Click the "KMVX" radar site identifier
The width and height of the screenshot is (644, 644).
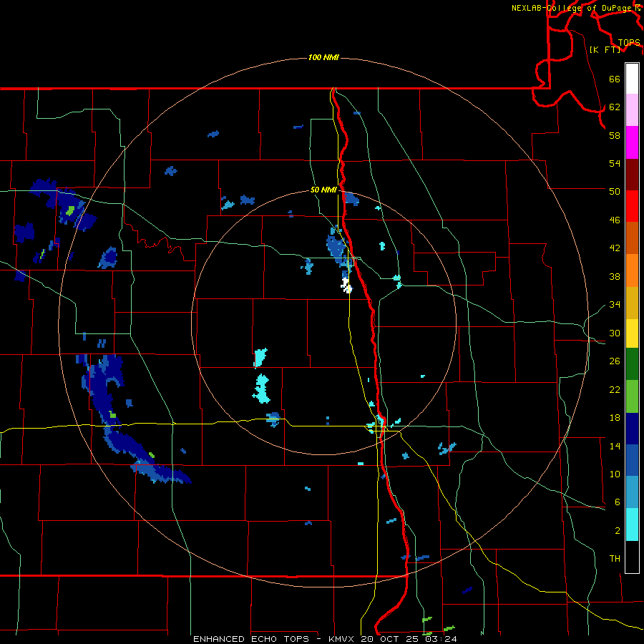(x=342, y=639)
